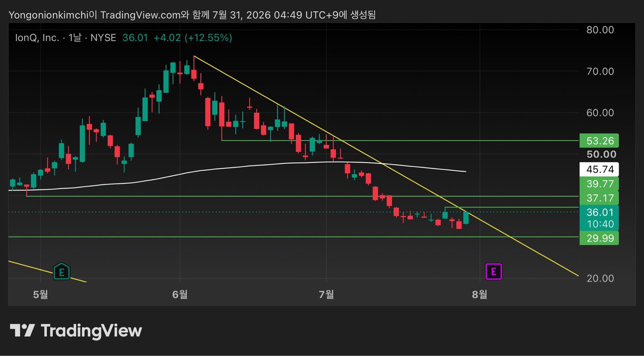Click the 6월 date label

[x=180, y=294]
